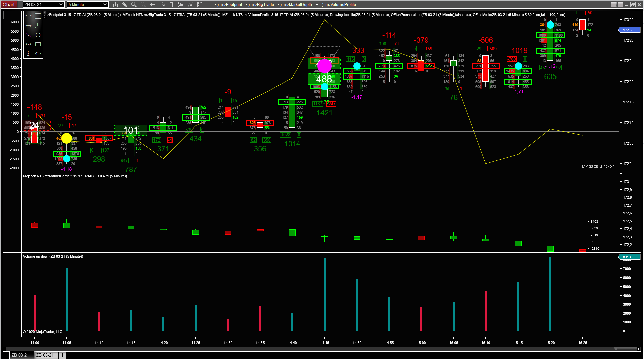Screen dimensions: 644x359
Task: Add a new chart tab with plus
Action: pyautogui.click(x=62, y=355)
